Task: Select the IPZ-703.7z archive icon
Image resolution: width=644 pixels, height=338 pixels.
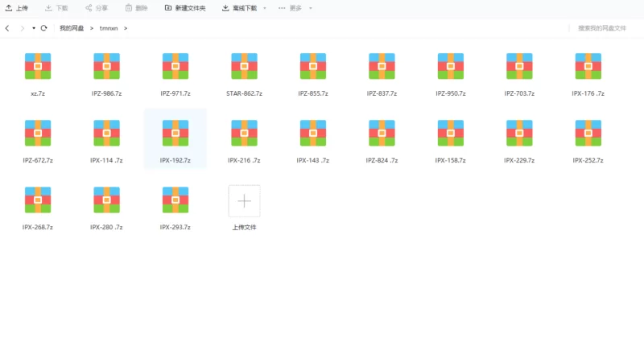Action: [x=519, y=66]
